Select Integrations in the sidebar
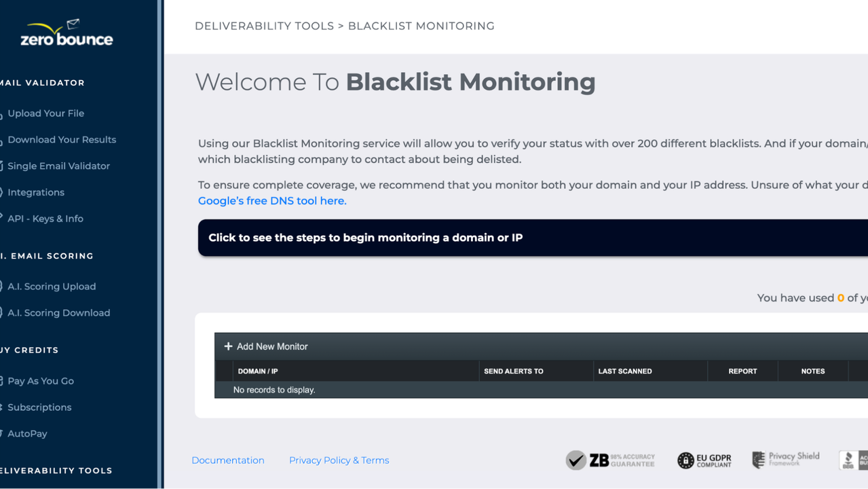This screenshot has width=868, height=489. 36,192
